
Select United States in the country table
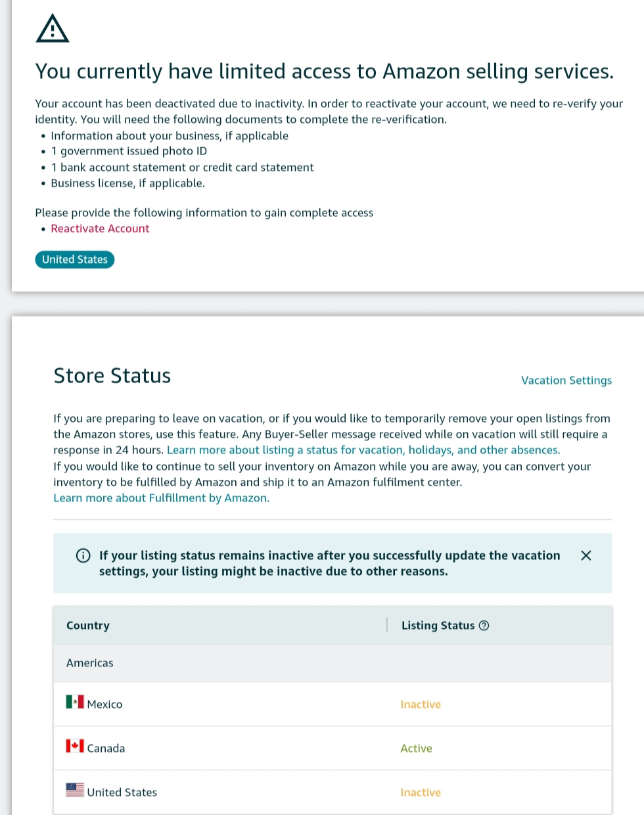coord(122,792)
